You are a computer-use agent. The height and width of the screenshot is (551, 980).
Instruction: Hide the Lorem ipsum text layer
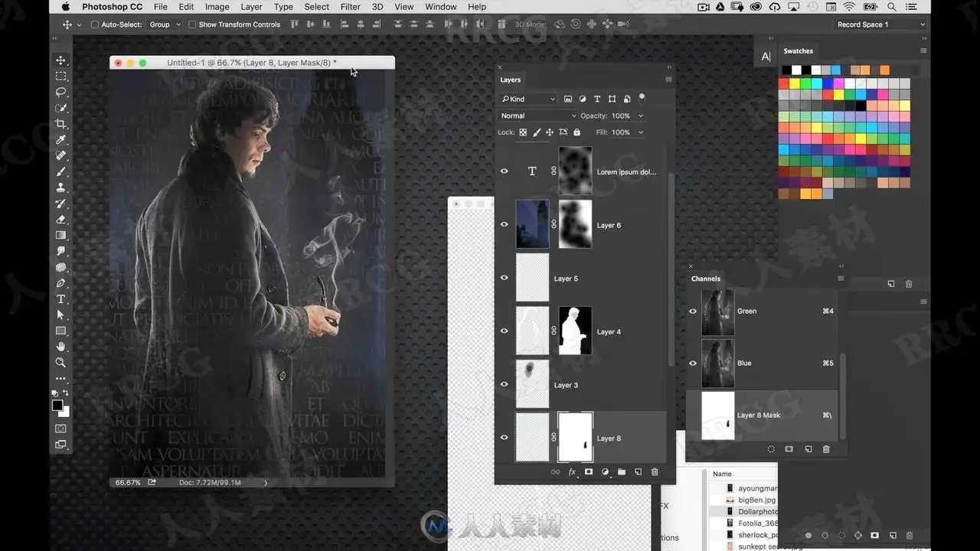click(x=504, y=171)
